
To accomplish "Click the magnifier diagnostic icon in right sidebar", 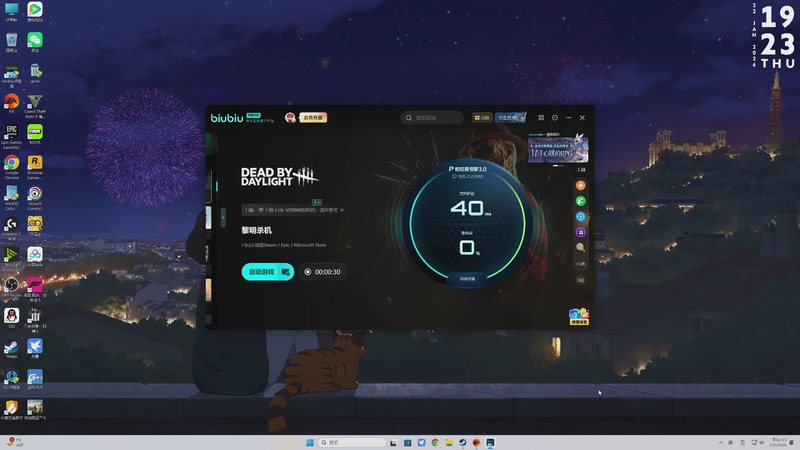I will pyautogui.click(x=581, y=248).
